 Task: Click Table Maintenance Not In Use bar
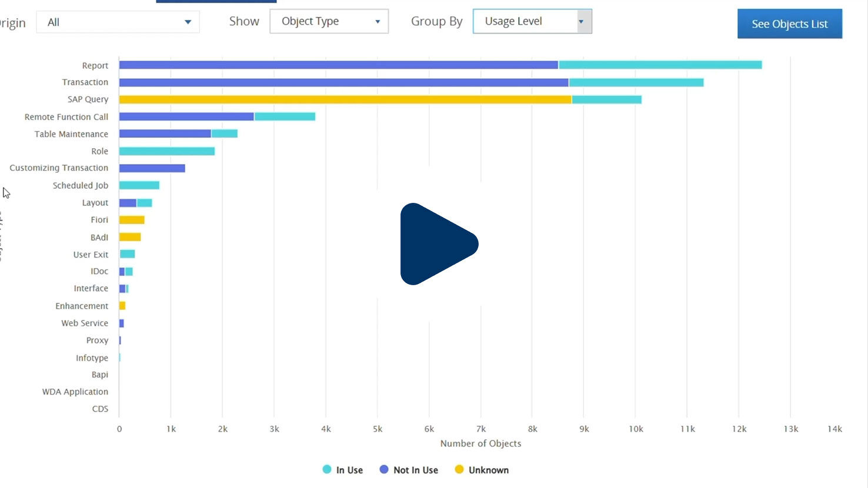(165, 133)
